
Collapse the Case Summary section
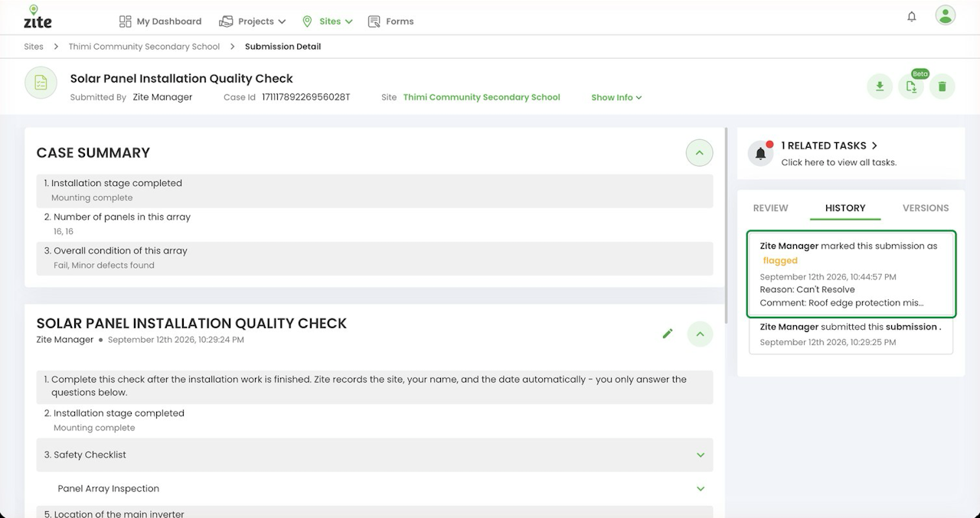coord(699,153)
